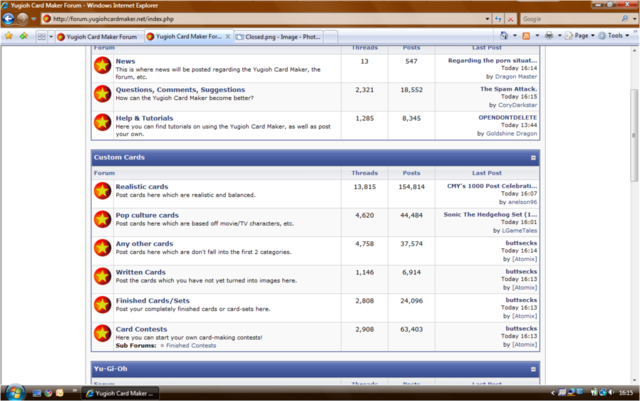This screenshot has width=640, height=401.
Task: Click the star icon beside the News forum
Action: pyautogui.click(x=102, y=66)
